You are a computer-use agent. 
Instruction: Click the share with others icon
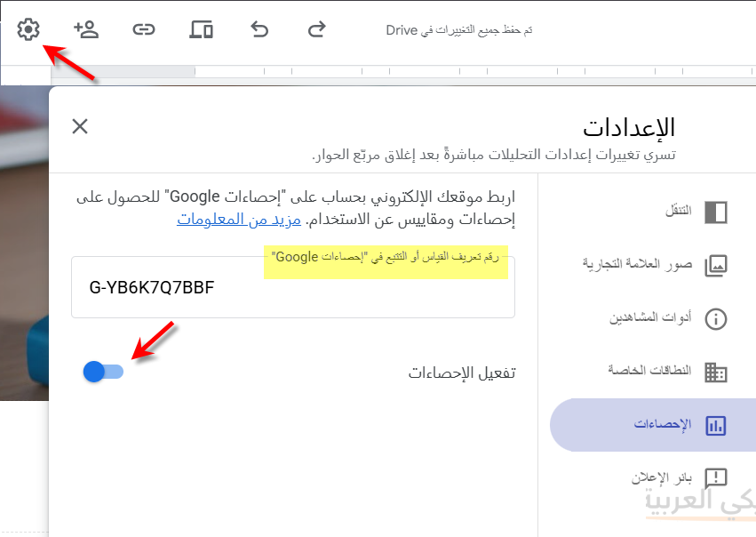point(86,30)
